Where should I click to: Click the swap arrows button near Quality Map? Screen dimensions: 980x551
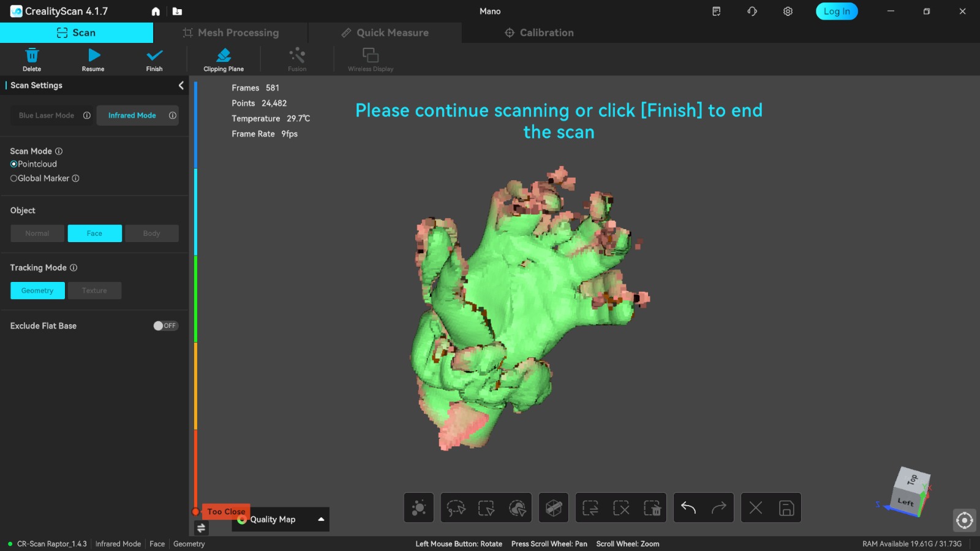click(x=201, y=528)
